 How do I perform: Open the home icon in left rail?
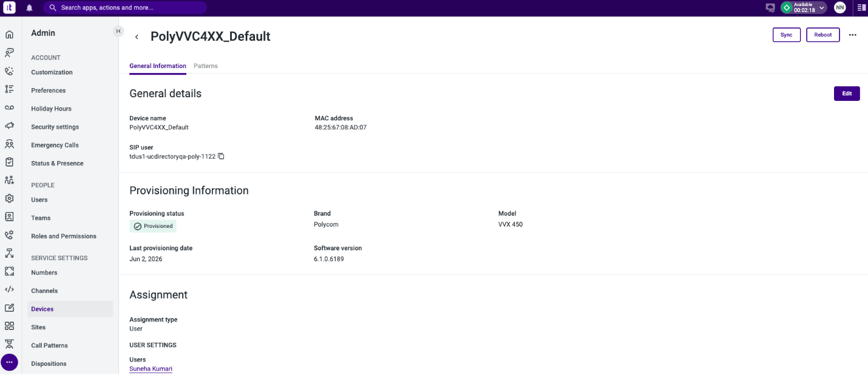[x=9, y=34]
